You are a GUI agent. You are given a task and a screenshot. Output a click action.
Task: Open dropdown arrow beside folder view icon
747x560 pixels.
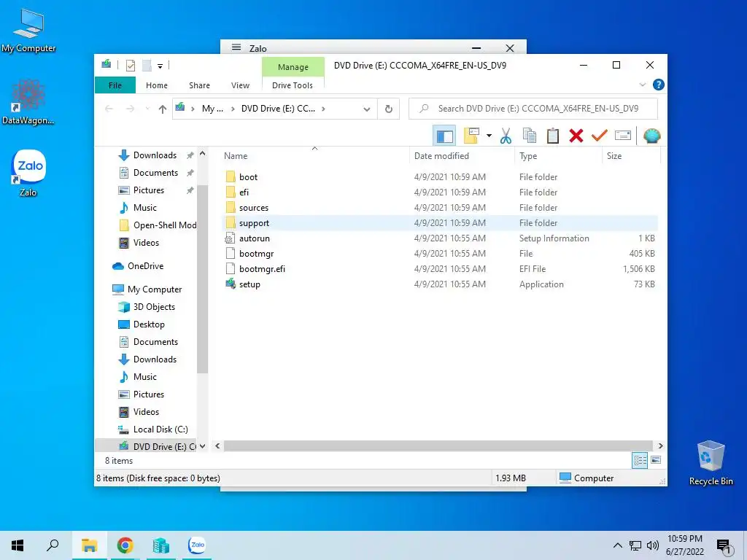click(489, 136)
